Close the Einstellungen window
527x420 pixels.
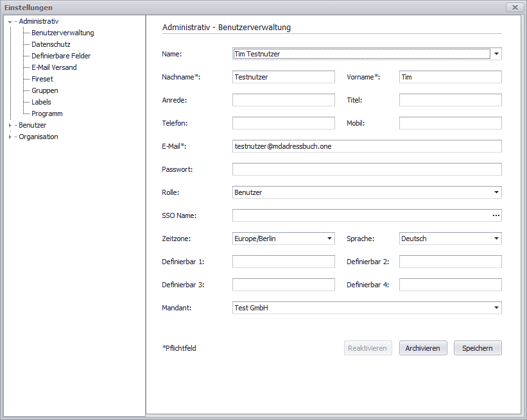pyautogui.click(x=513, y=7)
